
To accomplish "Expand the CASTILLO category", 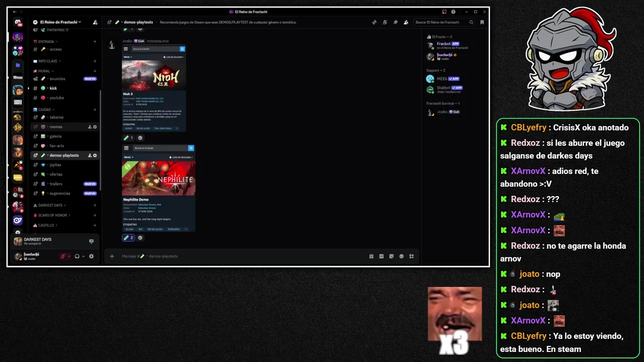I will [45, 225].
